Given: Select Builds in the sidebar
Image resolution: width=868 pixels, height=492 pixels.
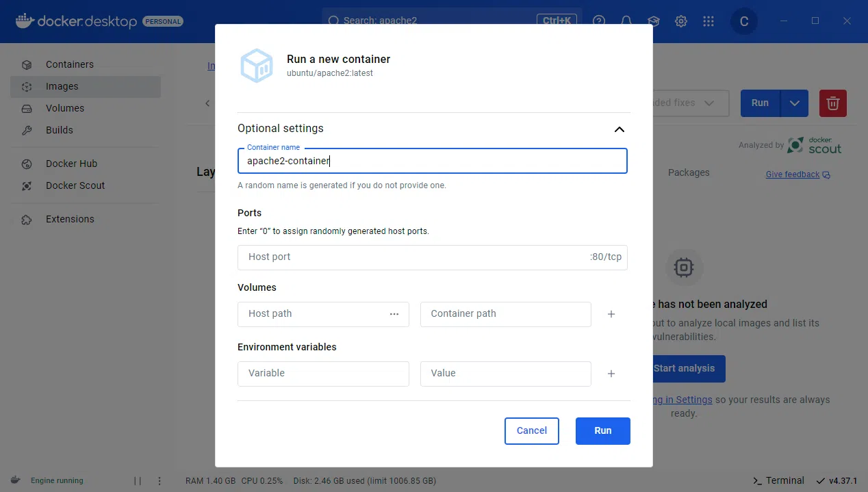Looking at the screenshot, I should 60,130.
